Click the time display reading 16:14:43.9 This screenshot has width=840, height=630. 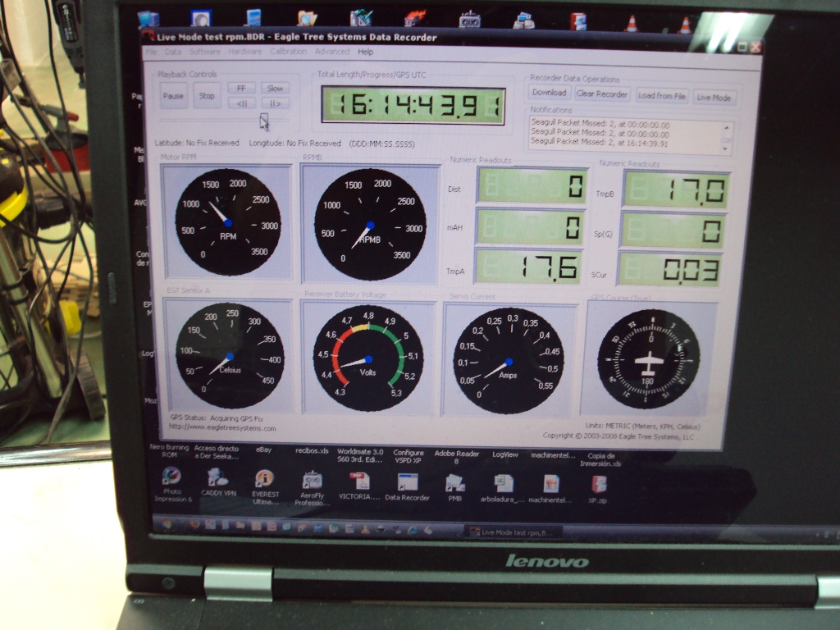pos(413,106)
